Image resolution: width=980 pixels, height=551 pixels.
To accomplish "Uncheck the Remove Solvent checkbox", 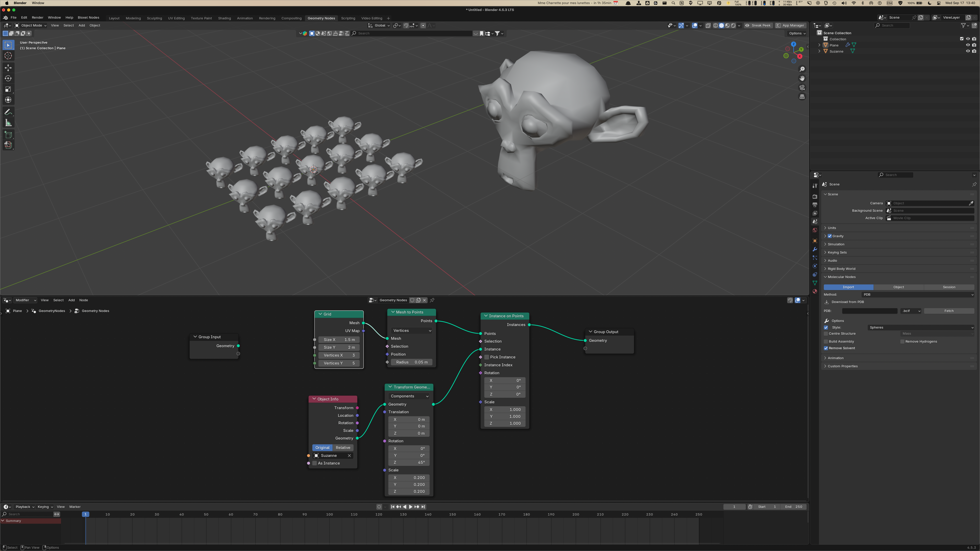I will tap(826, 348).
